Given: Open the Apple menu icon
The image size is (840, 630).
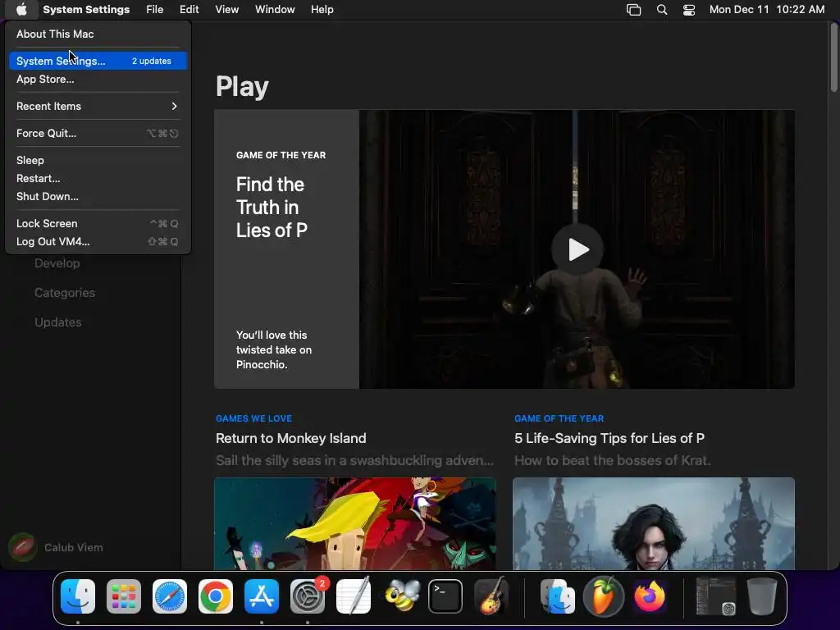Looking at the screenshot, I should click(x=21, y=10).
